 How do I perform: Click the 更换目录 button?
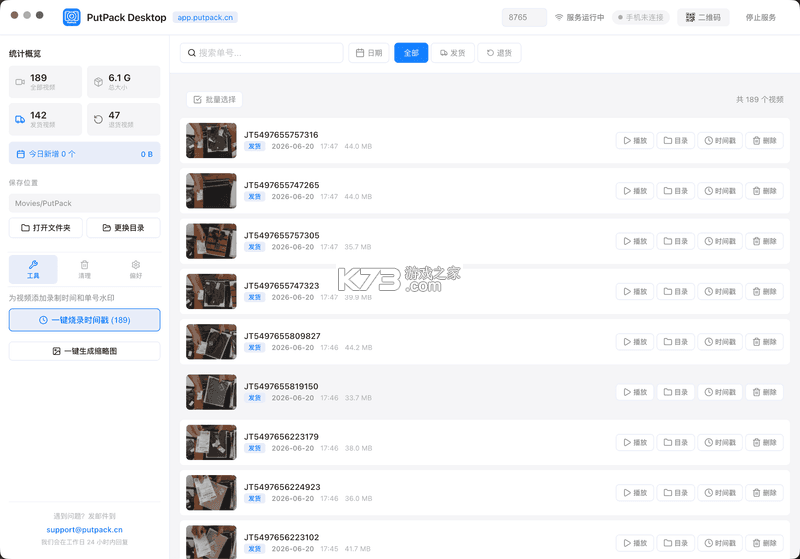pyautogui.click(x=123, y=227)
